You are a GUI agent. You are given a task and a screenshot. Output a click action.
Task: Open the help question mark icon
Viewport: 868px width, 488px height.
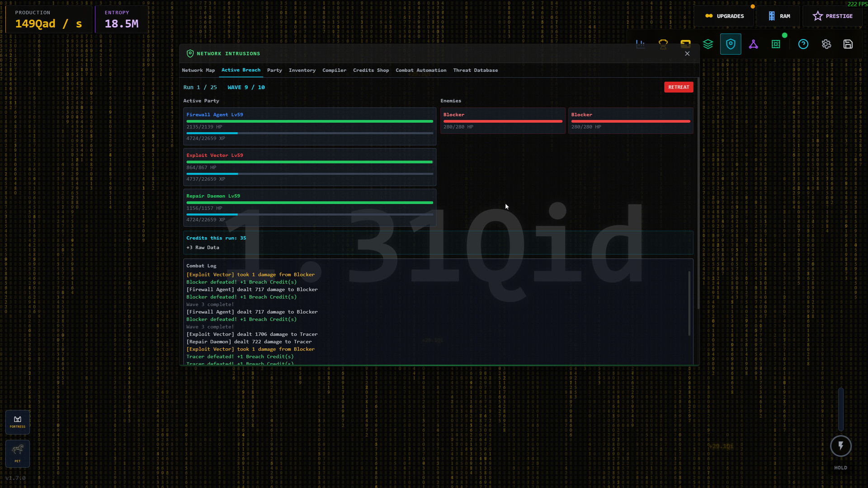803,44
